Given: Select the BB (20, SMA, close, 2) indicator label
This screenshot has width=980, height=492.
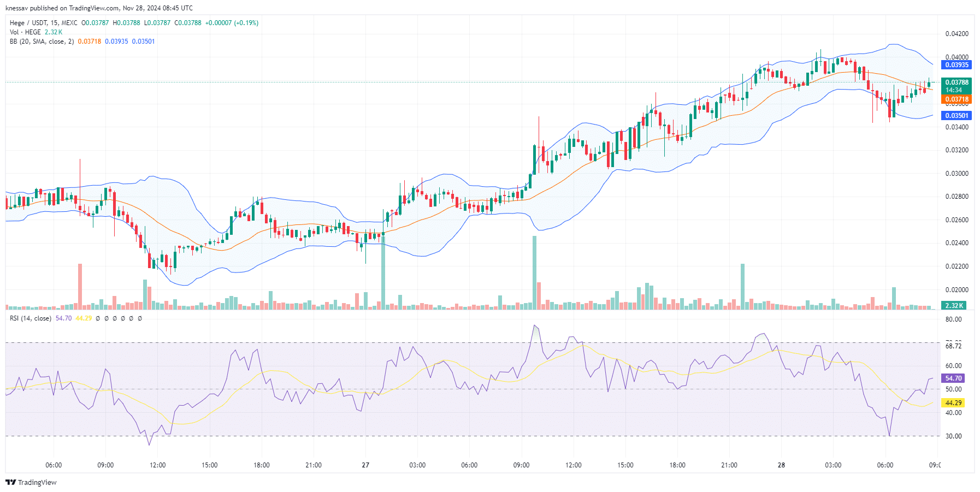Looking at the screenshot, I should point(42,42).
